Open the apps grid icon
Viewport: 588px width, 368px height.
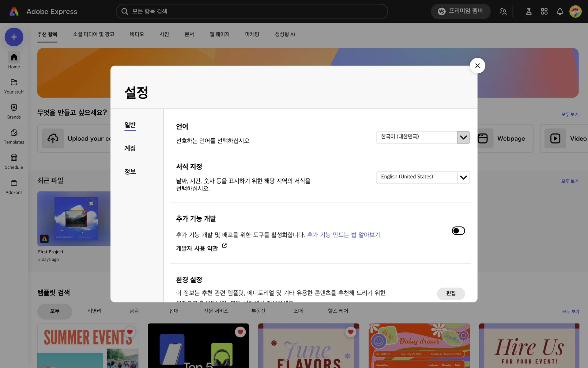(x=544, y=12)
